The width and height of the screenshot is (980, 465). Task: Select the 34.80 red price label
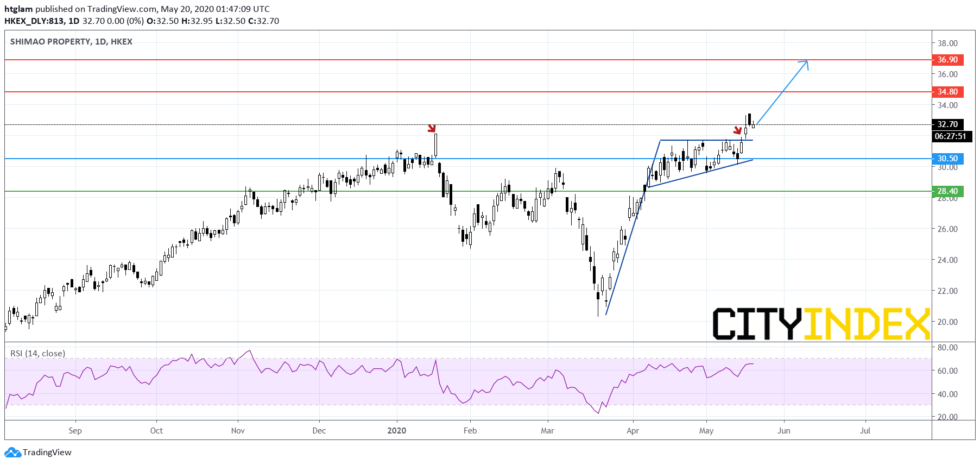click(x=947, y=92)
